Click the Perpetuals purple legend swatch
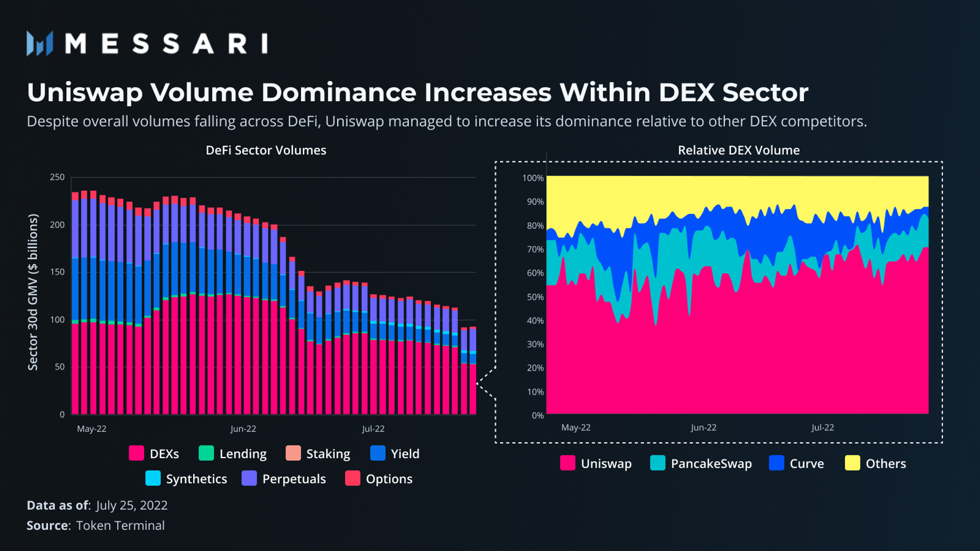The width and height of the screenshot is (980, 551). pos(249,478)
